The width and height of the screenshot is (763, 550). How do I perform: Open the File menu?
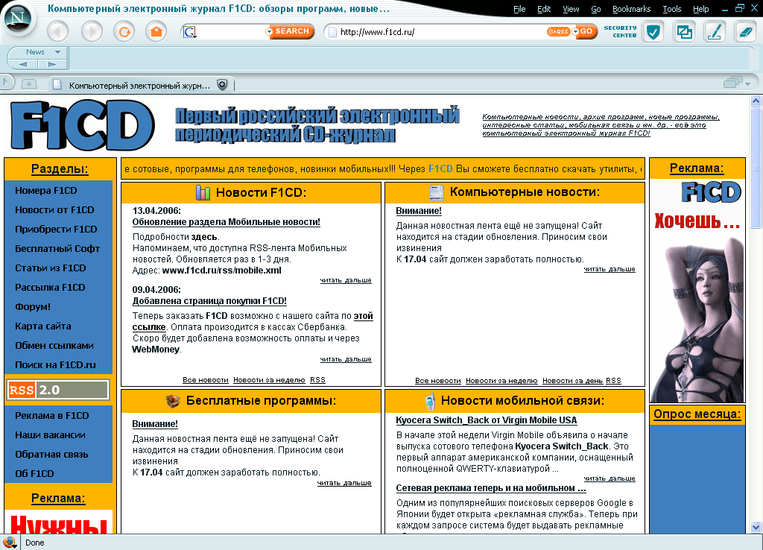519,9
